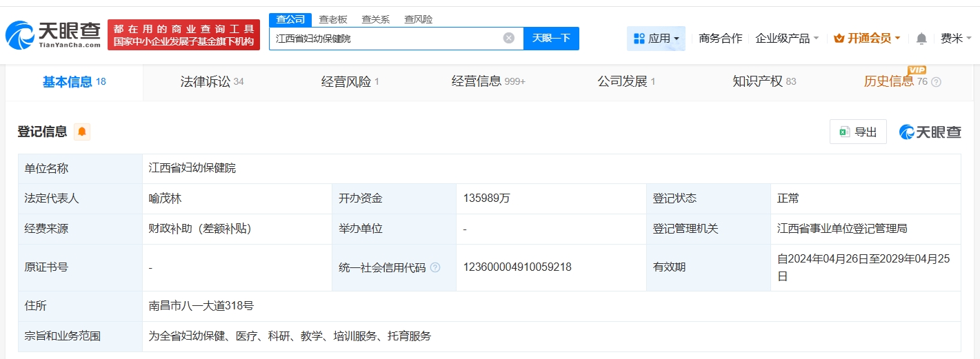Image resolution: width=980 pixels, height=359 pixels.
Task: Expand the 应用 dropdown menu
Action: [656, 39]
